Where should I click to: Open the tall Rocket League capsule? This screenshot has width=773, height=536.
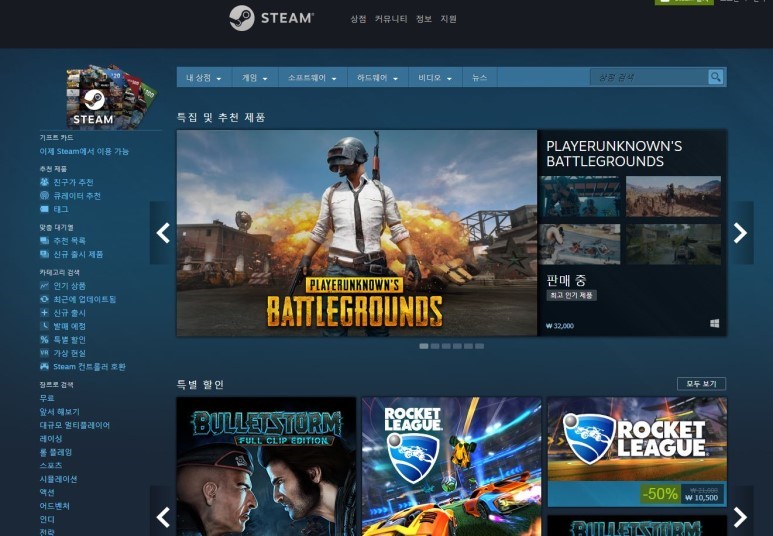[x=452, y=466]
